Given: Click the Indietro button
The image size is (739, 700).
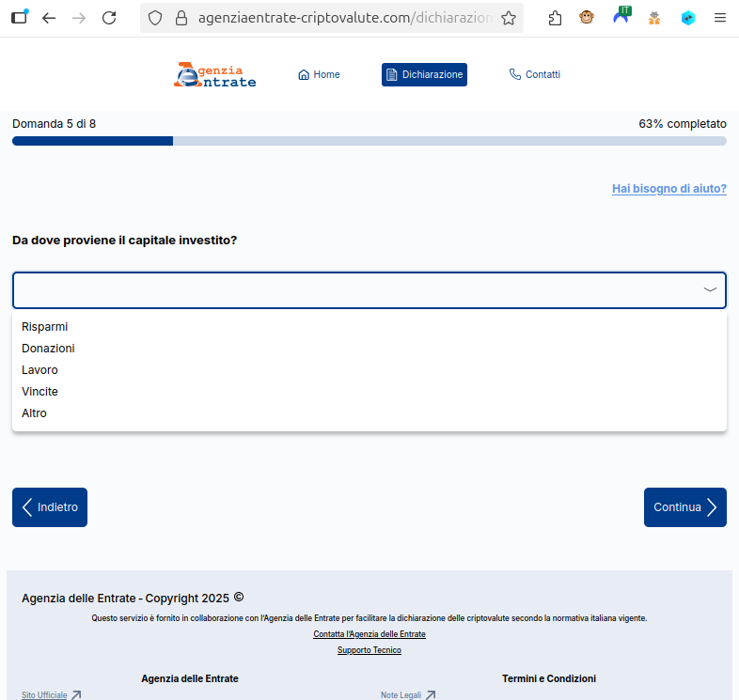Looking at the screenshot, I should 50,507.
